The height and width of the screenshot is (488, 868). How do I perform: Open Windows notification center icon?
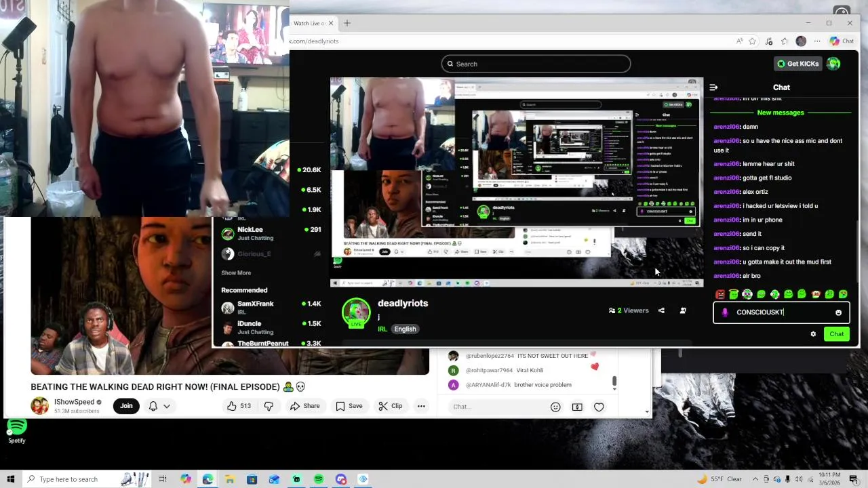pos(854,479)
